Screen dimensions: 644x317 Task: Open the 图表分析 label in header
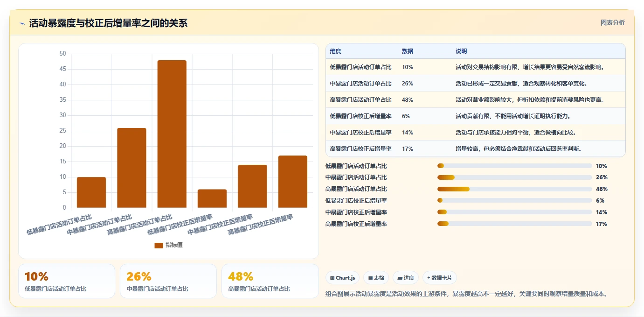[612, 22]
